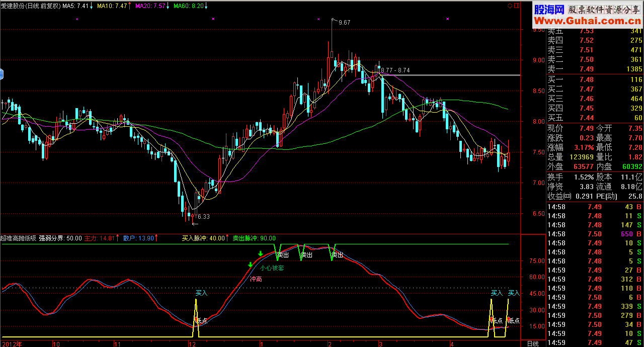This screenshot has height=347, width=644.
Task: Click the 内盘 value 60392
Action: tap(632, 166)
